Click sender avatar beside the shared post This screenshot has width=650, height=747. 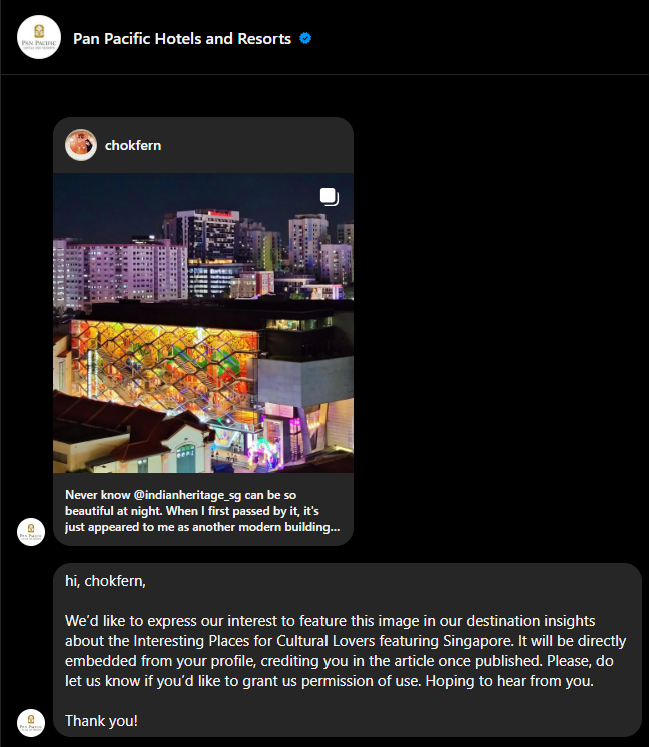pos(31,532)
